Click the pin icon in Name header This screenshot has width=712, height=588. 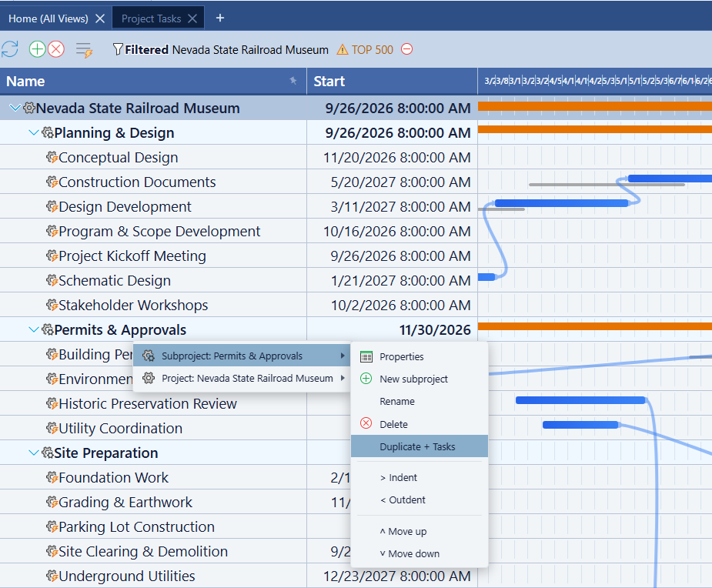coord(293,81)
